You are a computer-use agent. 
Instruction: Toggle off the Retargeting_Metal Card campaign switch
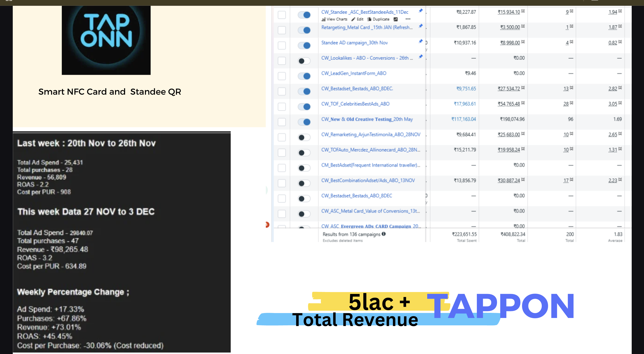pos(304,30)
